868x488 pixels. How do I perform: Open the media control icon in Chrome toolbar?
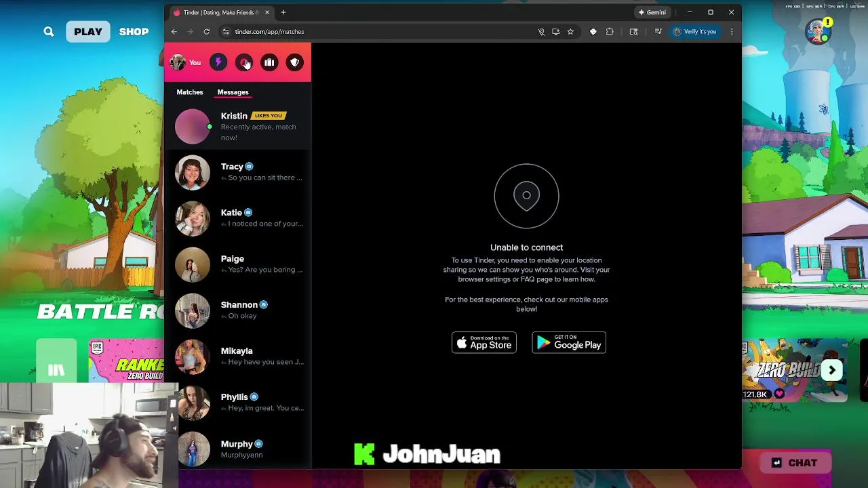(657, 32)
